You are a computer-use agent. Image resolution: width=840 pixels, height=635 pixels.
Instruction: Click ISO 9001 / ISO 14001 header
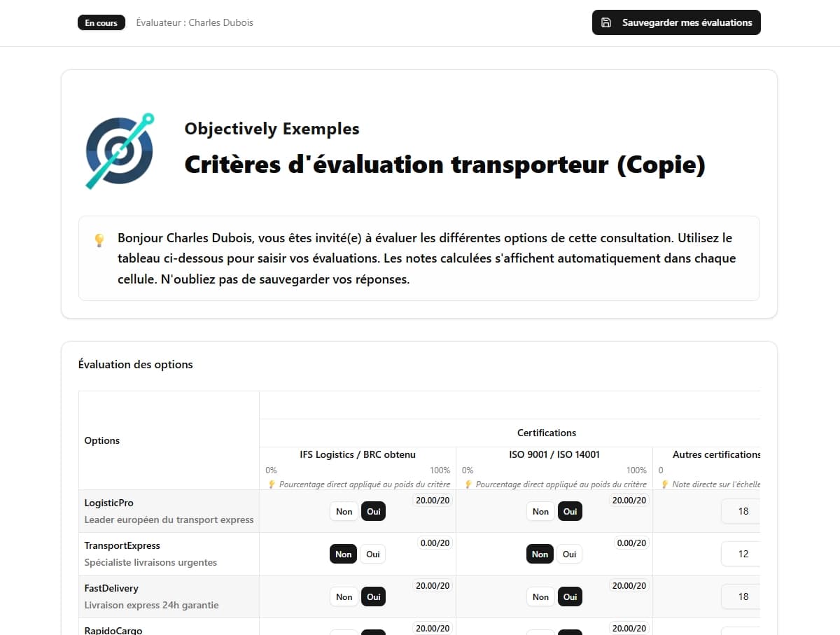click(x=554, y=454)
